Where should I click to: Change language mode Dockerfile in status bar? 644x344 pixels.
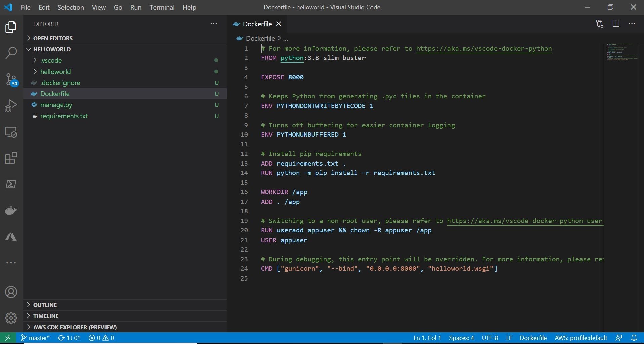pos(533,338)
